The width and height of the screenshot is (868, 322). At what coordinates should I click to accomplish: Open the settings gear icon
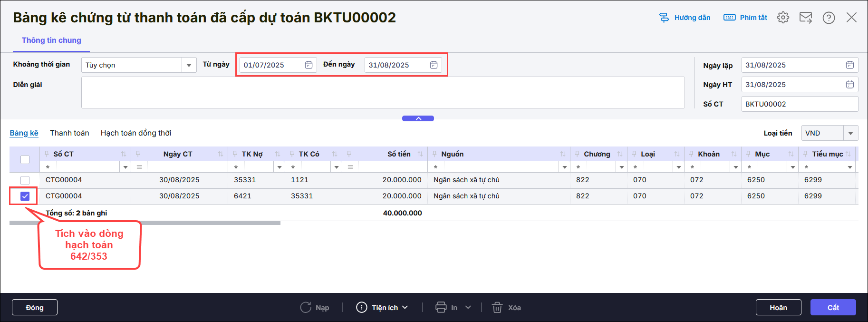pos(783,18)
